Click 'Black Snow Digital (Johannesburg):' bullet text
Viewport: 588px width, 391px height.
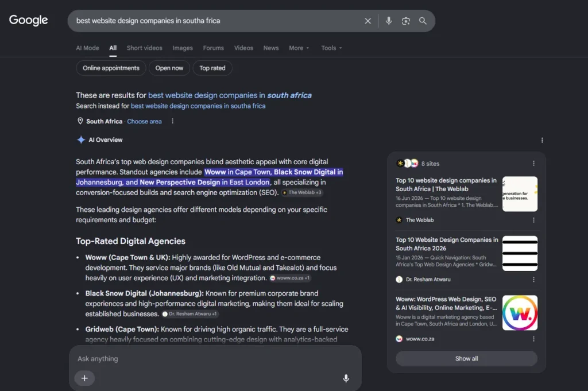coord(144,293)
